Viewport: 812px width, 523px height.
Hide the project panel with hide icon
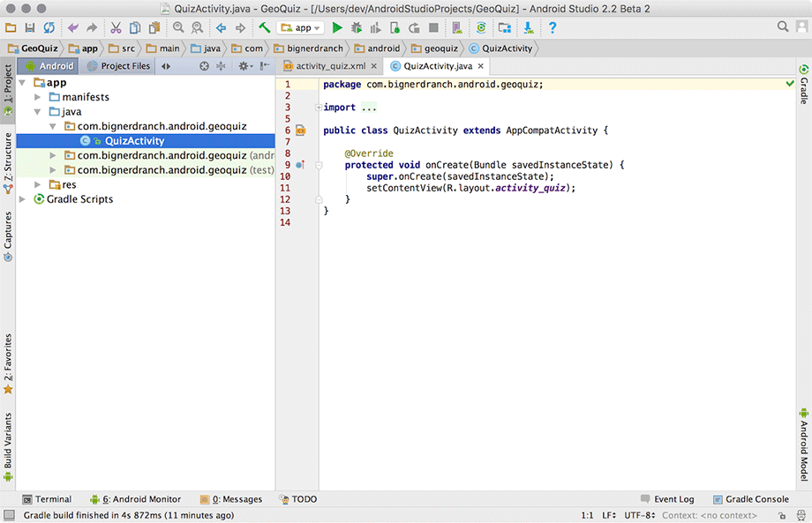click(265, 65)
